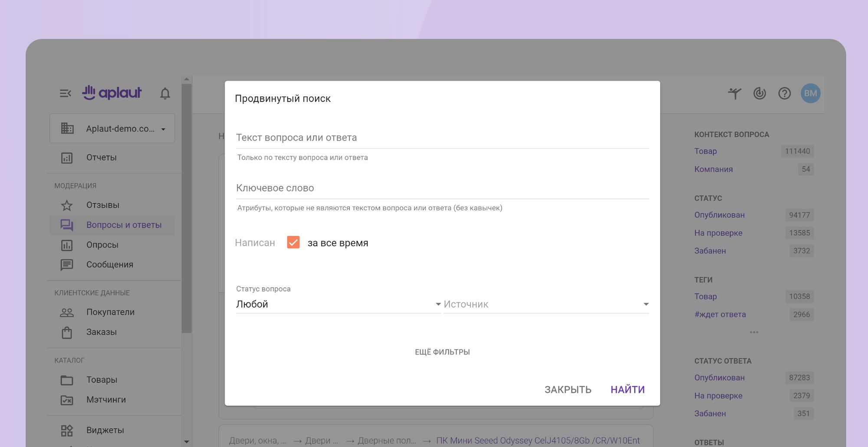The height and width of the screenshot is (447, 868).
Task: Click the notification bell icon
Action: 165,93
